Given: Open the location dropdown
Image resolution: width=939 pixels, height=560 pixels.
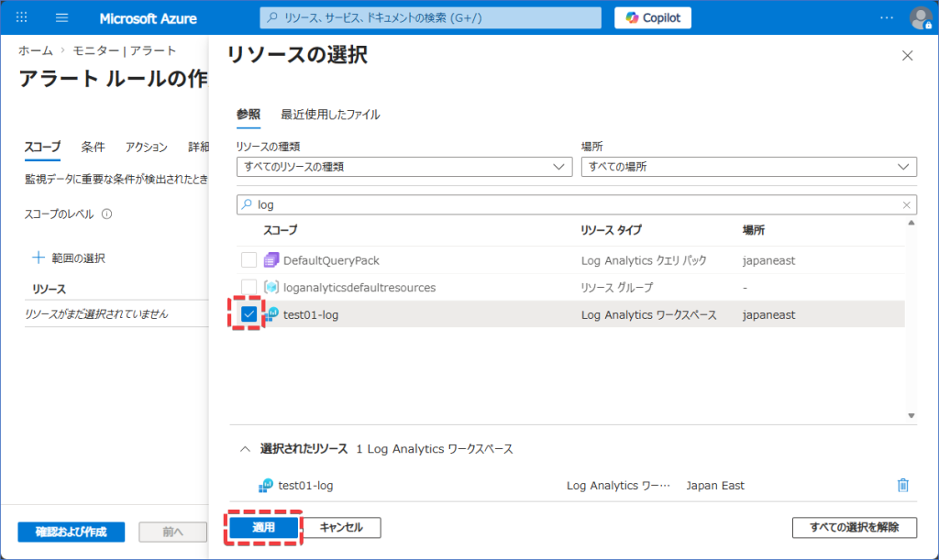Looking at the screenshot, I should coord(748,167).
